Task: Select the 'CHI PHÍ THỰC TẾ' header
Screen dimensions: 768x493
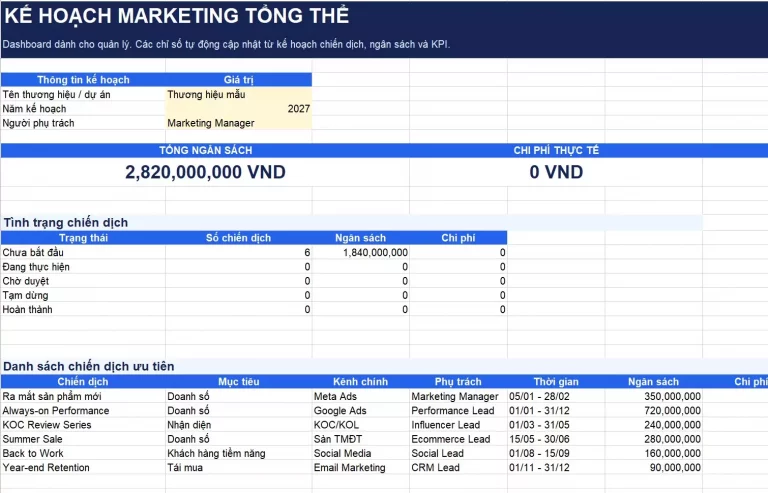Action: coord(556,150)
